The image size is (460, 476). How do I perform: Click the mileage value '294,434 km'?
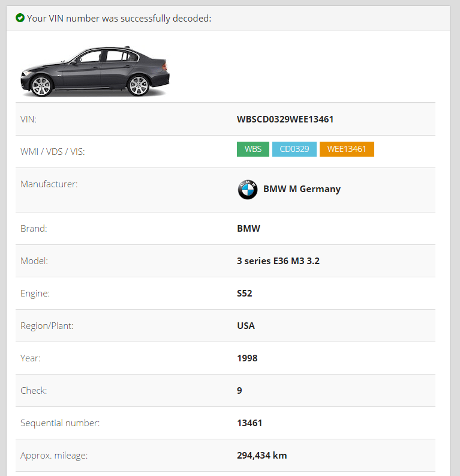[261, 456]
